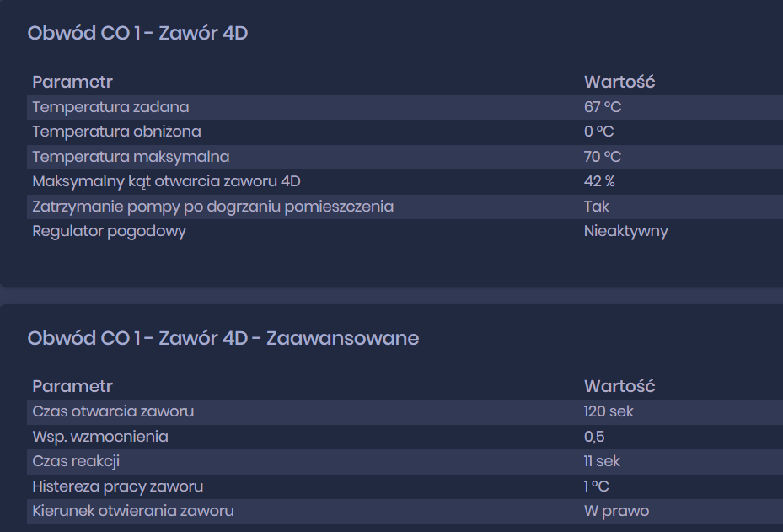The width and height of the screenshot is (783, 532).
Task: Click the 0,5 'Wsp. wzmocnienia' value
Action: (x=594, y=437)
